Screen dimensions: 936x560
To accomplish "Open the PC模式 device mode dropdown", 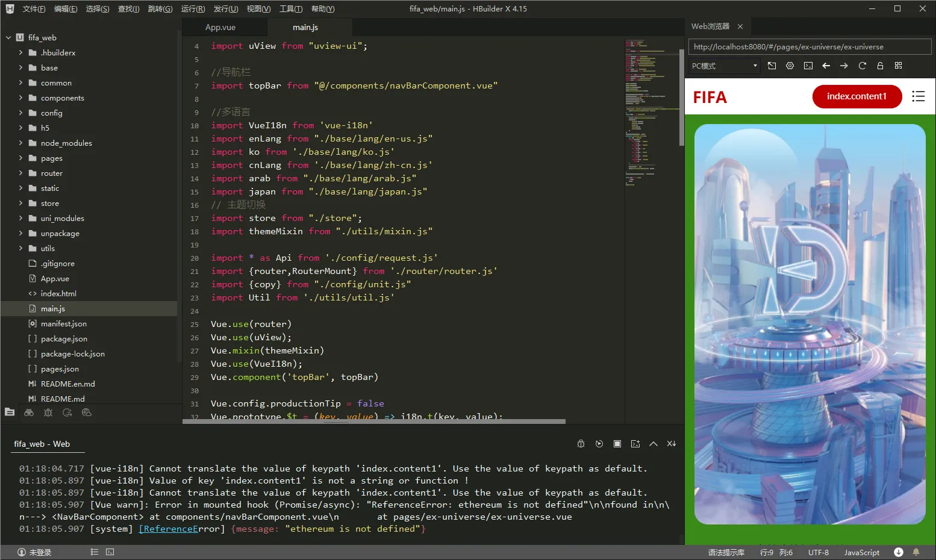I will click(x=724, y=66).
